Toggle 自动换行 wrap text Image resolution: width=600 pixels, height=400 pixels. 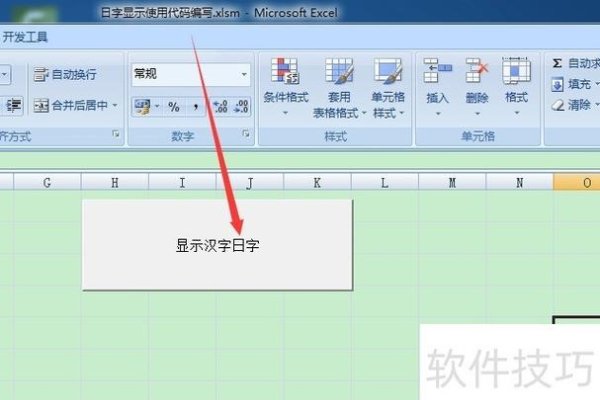click(65, 75)
